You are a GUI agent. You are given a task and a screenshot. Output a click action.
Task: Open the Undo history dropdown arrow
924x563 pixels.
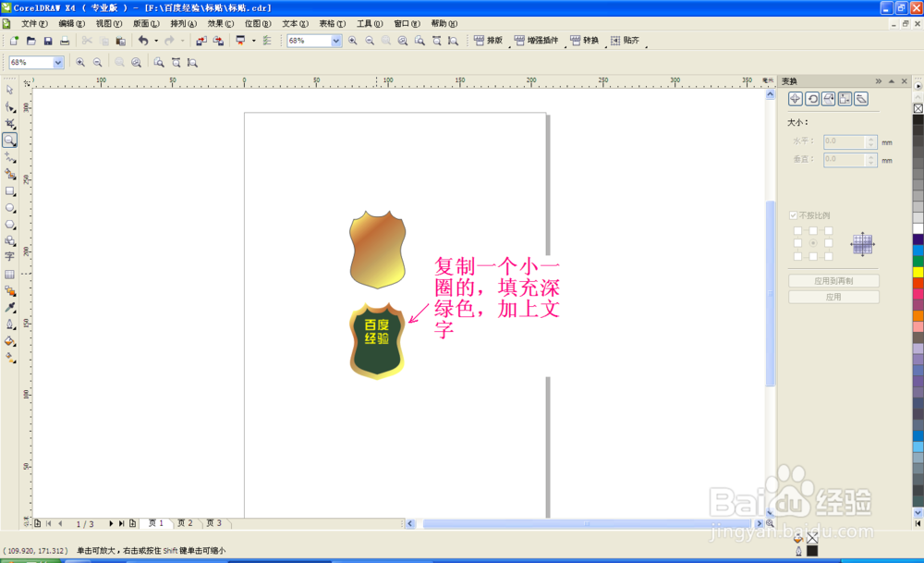click(154, 41)
